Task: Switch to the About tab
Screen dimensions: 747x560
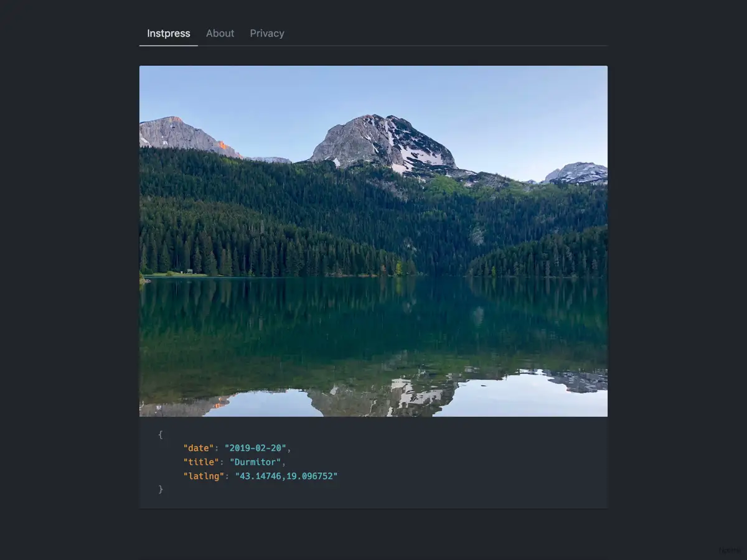Action: (220, 34)
